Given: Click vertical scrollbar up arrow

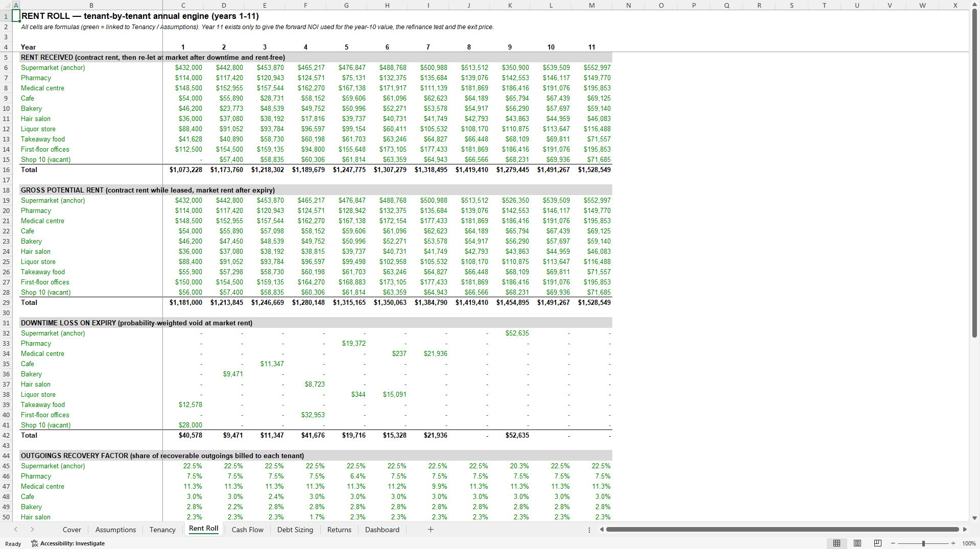Looking at the screenshot, I should (974, 4).
